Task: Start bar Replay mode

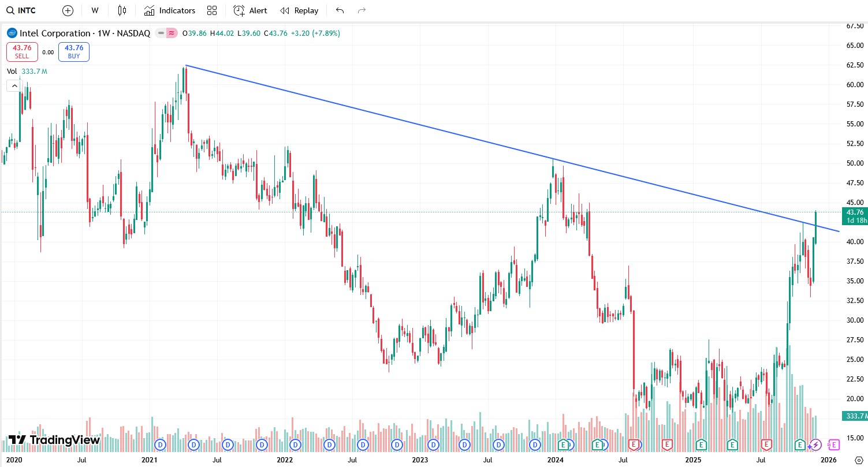Action: coord(299,10)
